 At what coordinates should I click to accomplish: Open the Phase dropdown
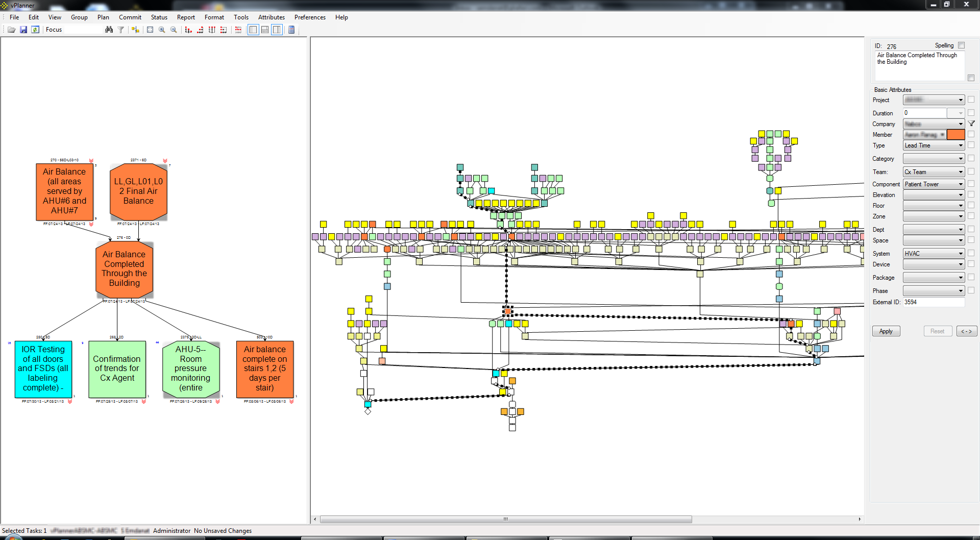pyautogui.click(x=934, y=291)
